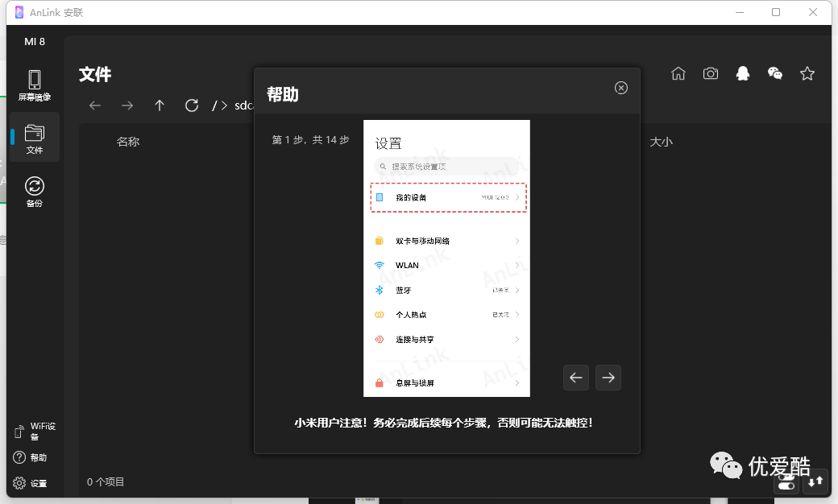Open the screen mirroring (屏幕镜像) section
This screenshot has height=504, width=838.
point(34,85)
